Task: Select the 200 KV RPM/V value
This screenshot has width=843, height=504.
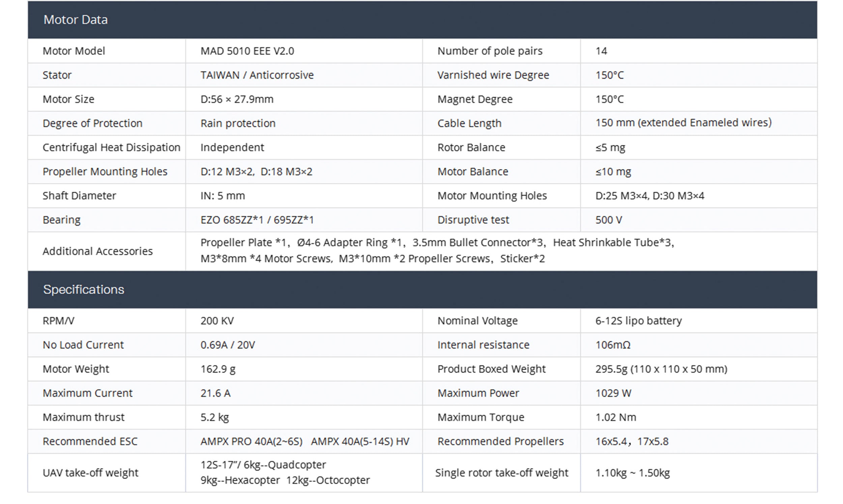Action: tap(217, 321)
